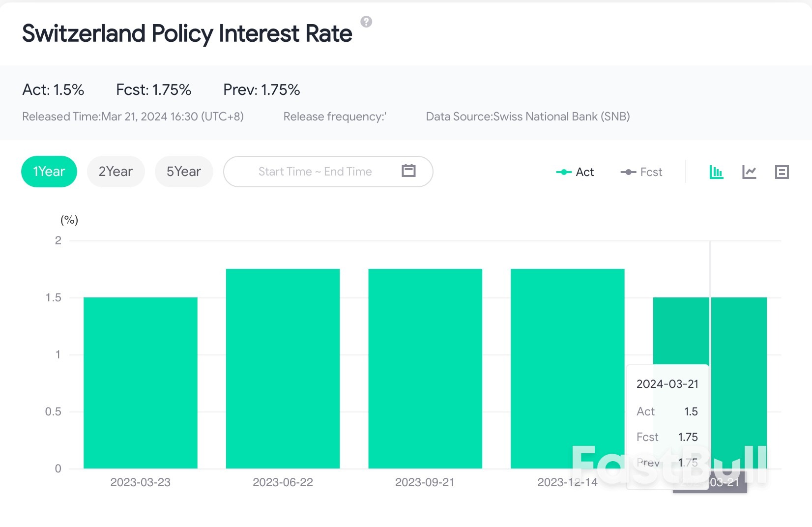812x527 pixels.
Task: Toggle visibility of the Act series
Action: coord(578,172)
